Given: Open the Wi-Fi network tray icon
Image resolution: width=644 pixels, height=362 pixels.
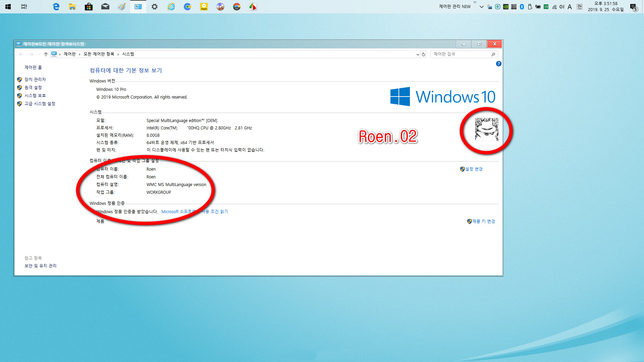Looking at the screenshot, I should (x=554, y=7).
